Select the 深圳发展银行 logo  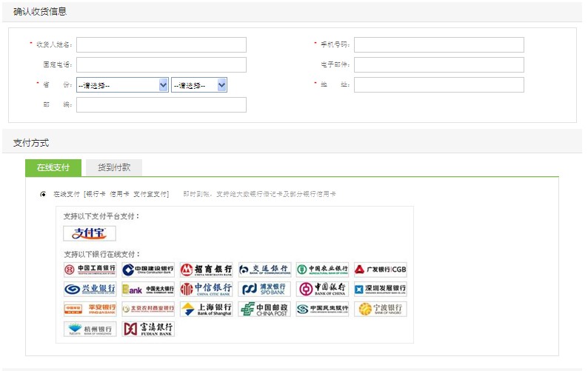[x=381, y=290]
